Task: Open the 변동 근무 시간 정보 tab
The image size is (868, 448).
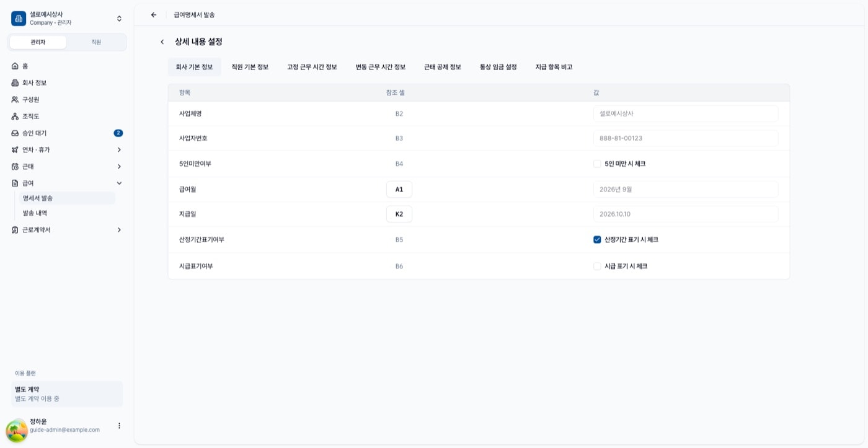Action: (381, 67)
